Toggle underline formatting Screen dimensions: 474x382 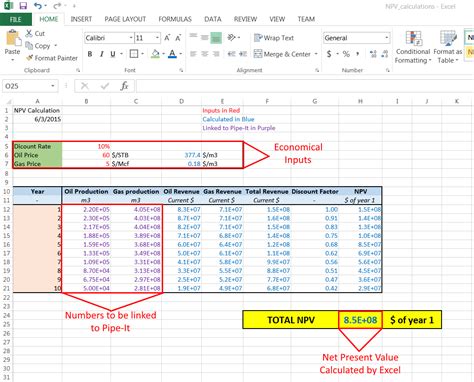pos(113,54)
